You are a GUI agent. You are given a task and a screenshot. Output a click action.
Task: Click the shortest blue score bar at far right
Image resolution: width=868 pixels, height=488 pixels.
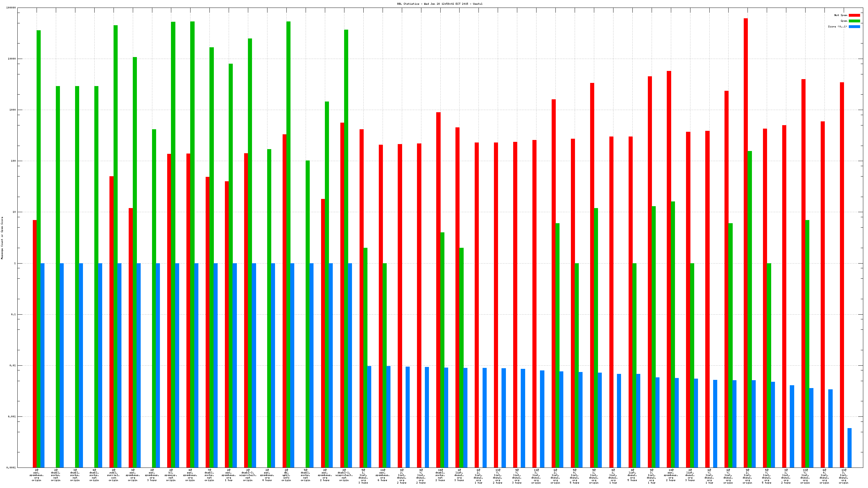point(849,448)
